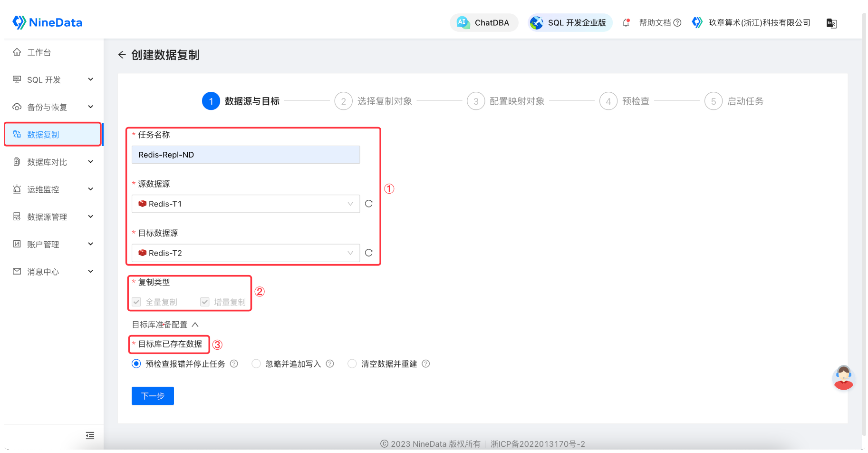The width and height of the screenshot is (868, 453).
Task: Click the page vertical scrollbar
Action: click(864, 224)
